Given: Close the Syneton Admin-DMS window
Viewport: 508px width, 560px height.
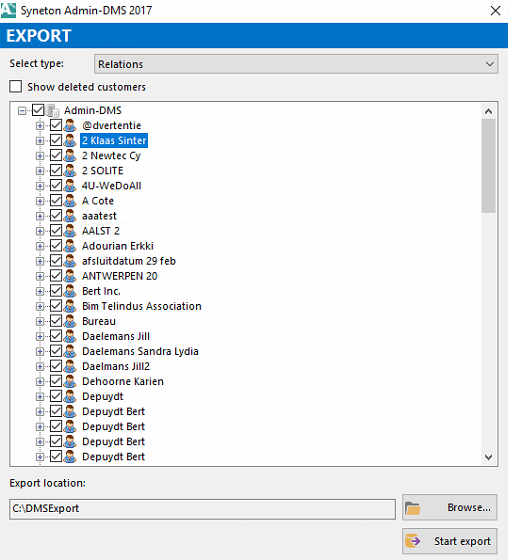Looking at the screenshot, I should [x=495, y=11].
